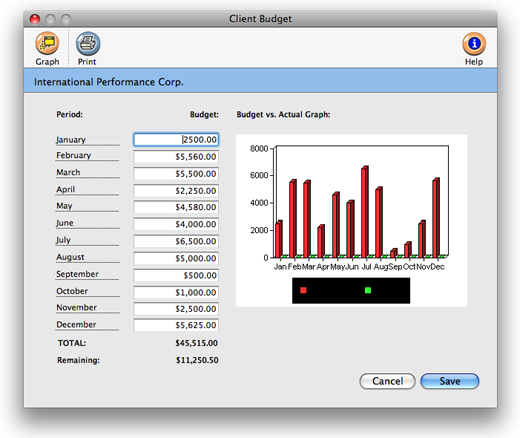Click the September budget field
The height and width of the screenshot is (438, 520).
point(176,275)
